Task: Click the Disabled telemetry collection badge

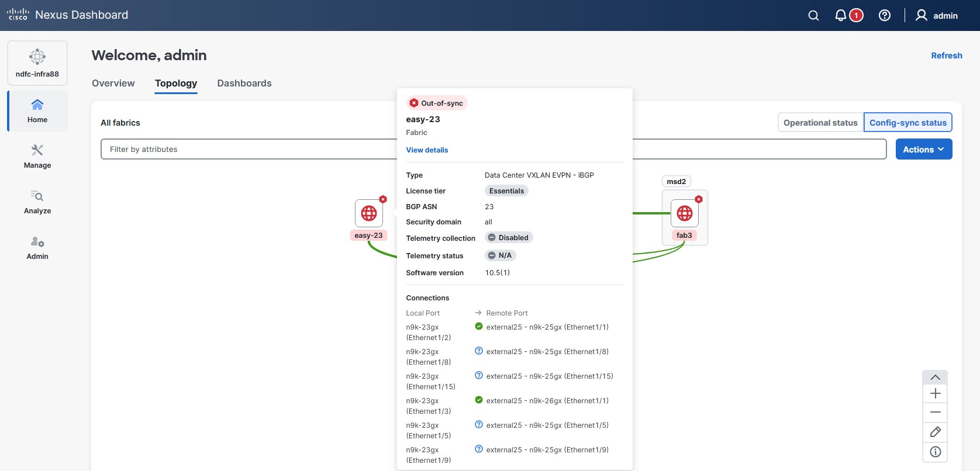Action: (509, 238)
